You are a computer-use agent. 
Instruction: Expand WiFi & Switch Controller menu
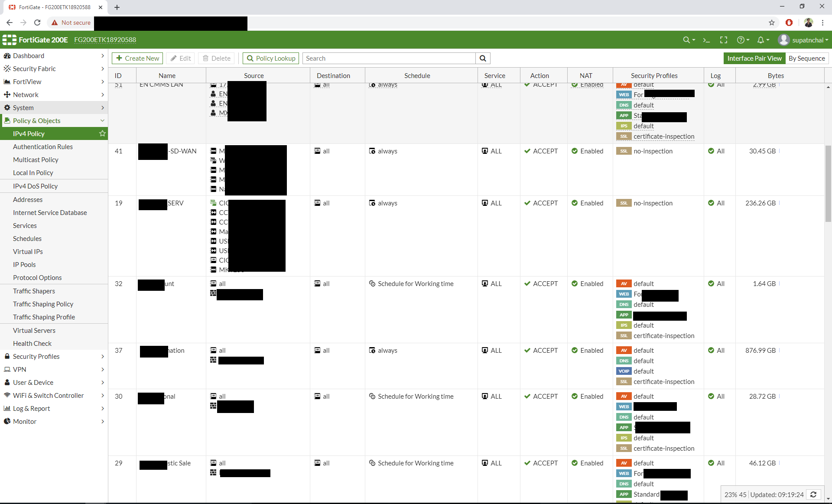54,395
